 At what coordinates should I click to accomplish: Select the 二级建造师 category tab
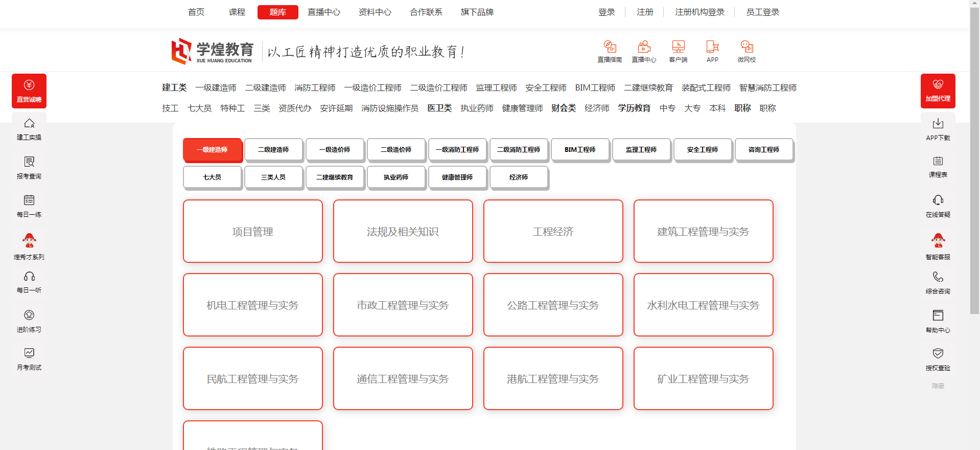point(273,150)
